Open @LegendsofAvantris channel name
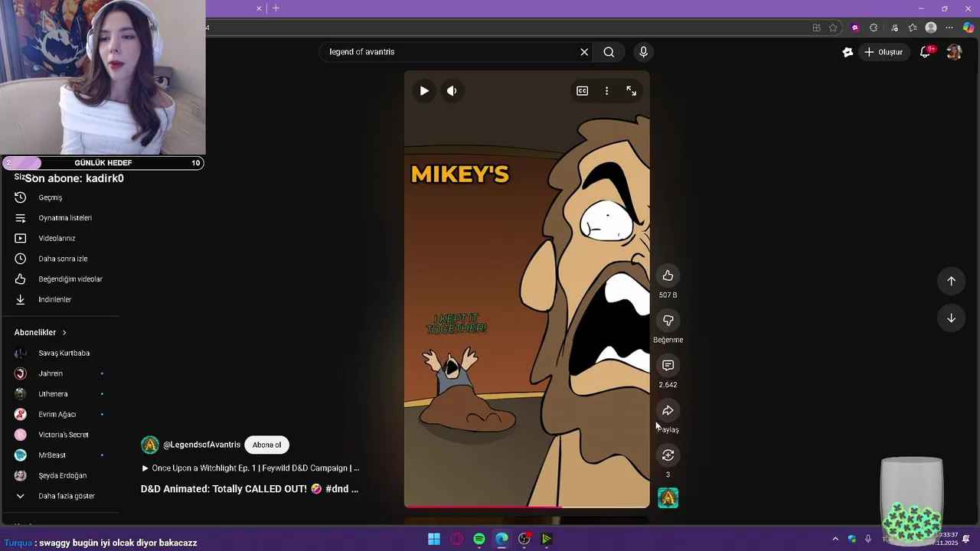This screenshot has width=980, height=551. (x=201, y=445)
